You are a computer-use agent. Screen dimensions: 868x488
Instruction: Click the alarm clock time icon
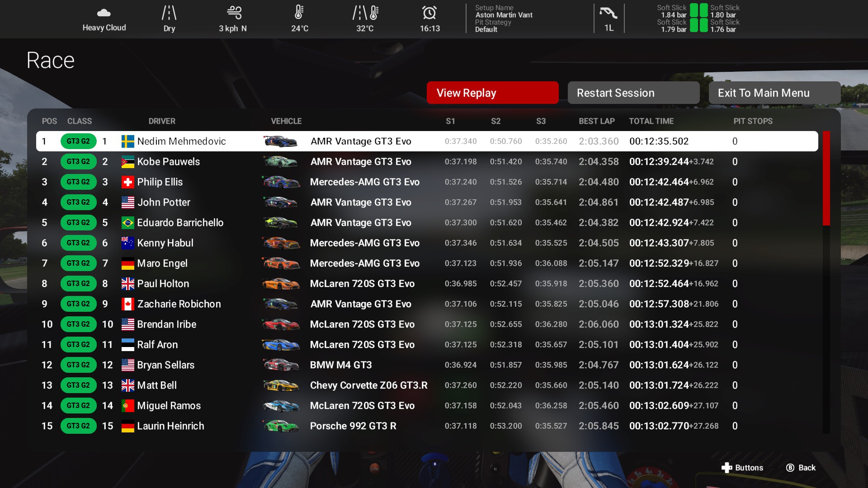click(429, 13)
